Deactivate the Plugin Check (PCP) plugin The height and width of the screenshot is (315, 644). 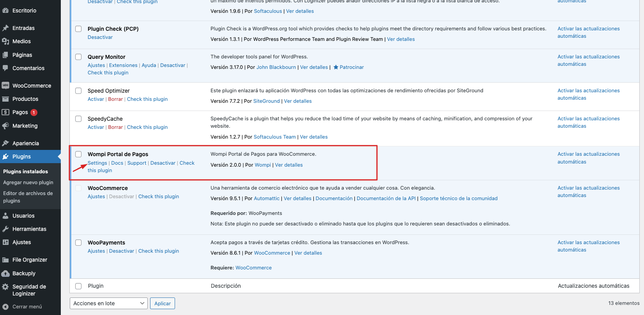tap(100, 37)
